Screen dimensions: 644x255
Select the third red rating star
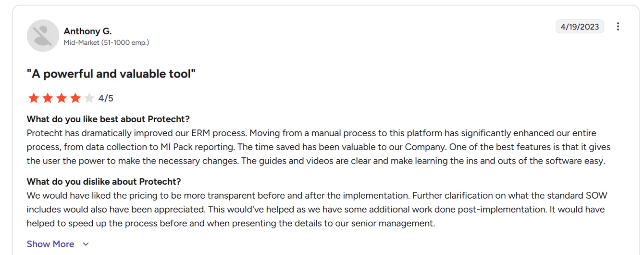[x=62, y=98]
